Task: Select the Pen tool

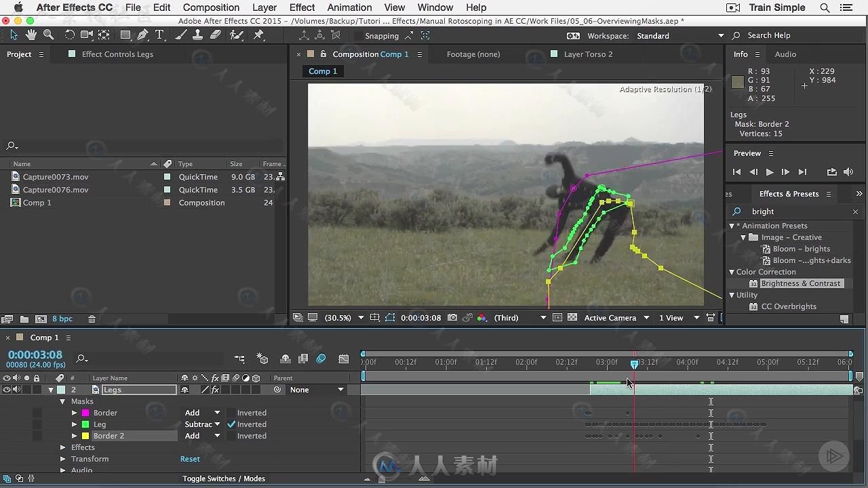Action: pos(142,35)
